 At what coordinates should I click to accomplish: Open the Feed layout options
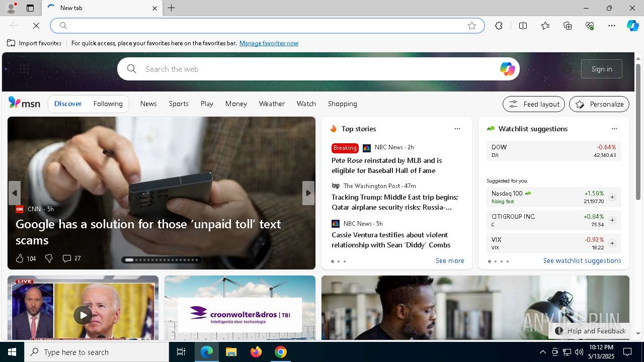(534, 104)
